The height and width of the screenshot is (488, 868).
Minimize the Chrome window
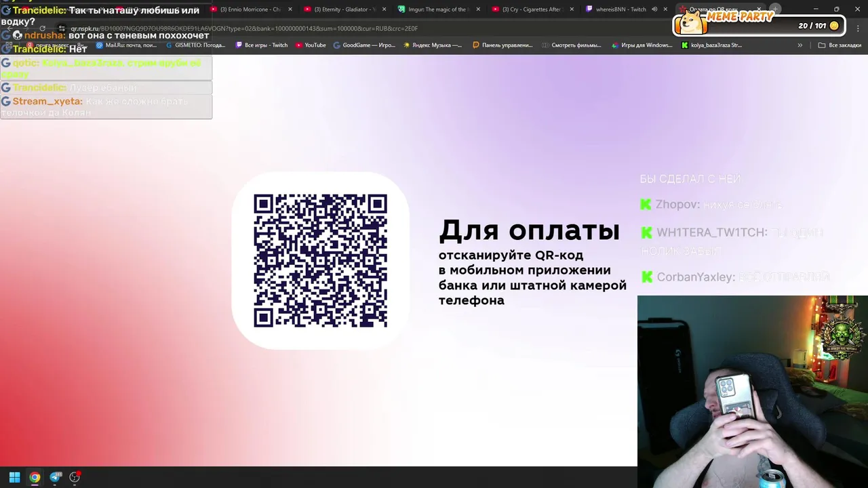816,9
